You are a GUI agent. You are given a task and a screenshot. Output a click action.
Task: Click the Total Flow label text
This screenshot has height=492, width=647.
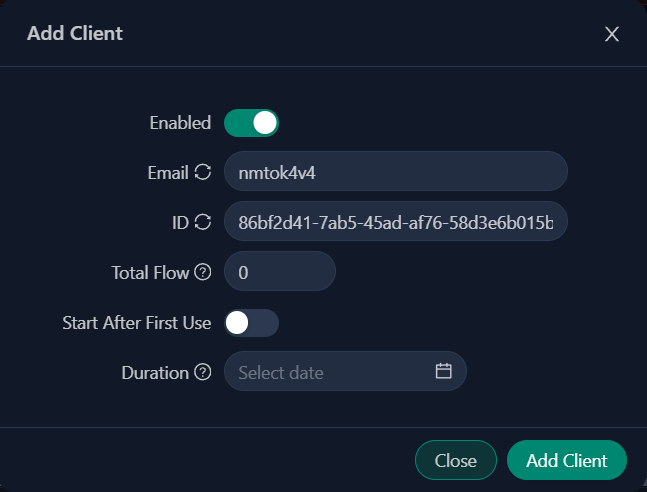point(150,272)
